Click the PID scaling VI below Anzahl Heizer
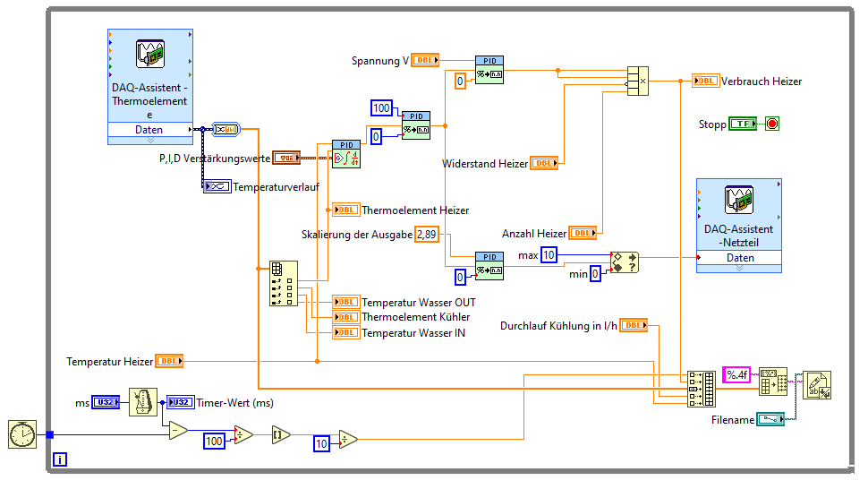The height and width of the screenshot is (489, 868). tap(489, 266)
